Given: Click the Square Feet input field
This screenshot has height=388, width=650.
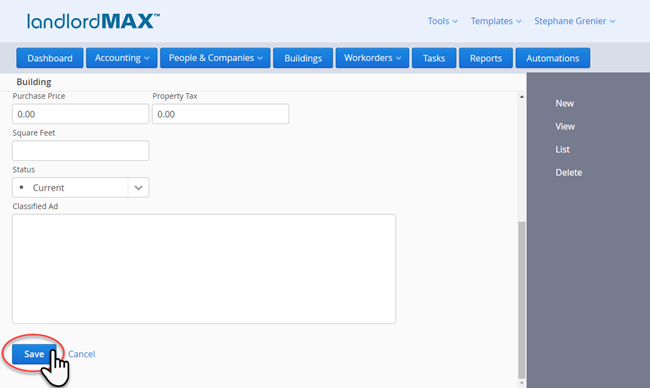Looking at the screenshot, I should (x=80, y=150).
